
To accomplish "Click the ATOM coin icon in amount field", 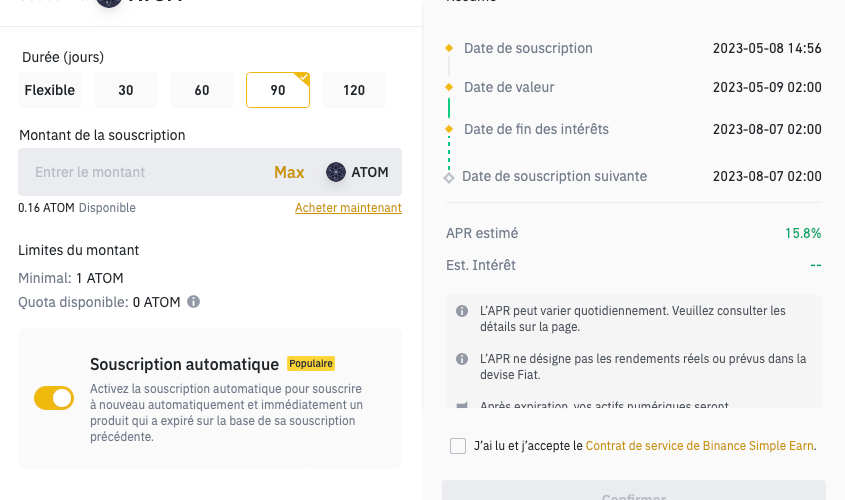I will pyautogui.click(x=336, y=172).
